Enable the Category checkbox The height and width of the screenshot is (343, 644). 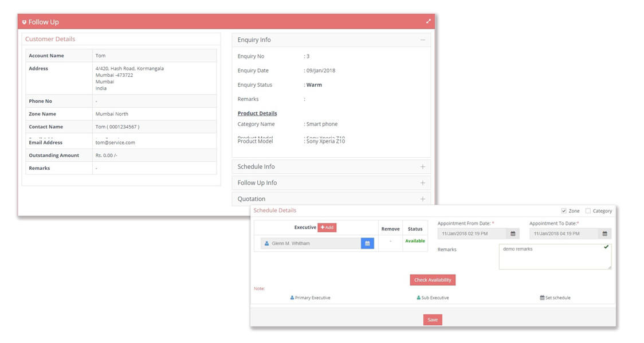click(x=587, y=211)
